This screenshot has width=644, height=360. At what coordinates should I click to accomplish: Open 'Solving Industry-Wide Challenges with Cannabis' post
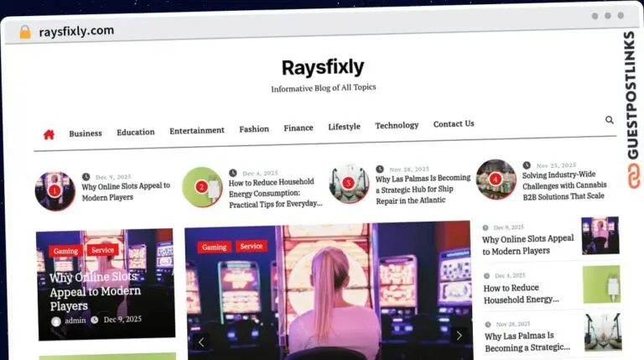pos(563,185)
